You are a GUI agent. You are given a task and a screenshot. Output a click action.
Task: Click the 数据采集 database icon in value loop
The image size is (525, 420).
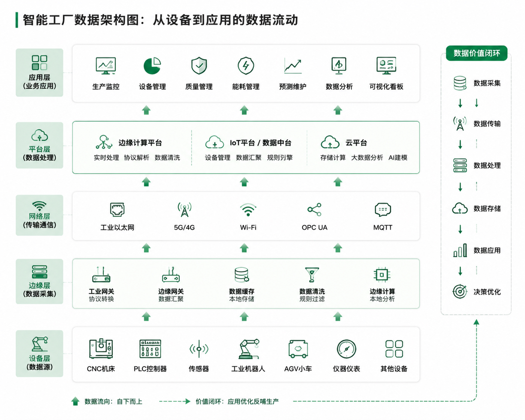[x=460, y=83]
